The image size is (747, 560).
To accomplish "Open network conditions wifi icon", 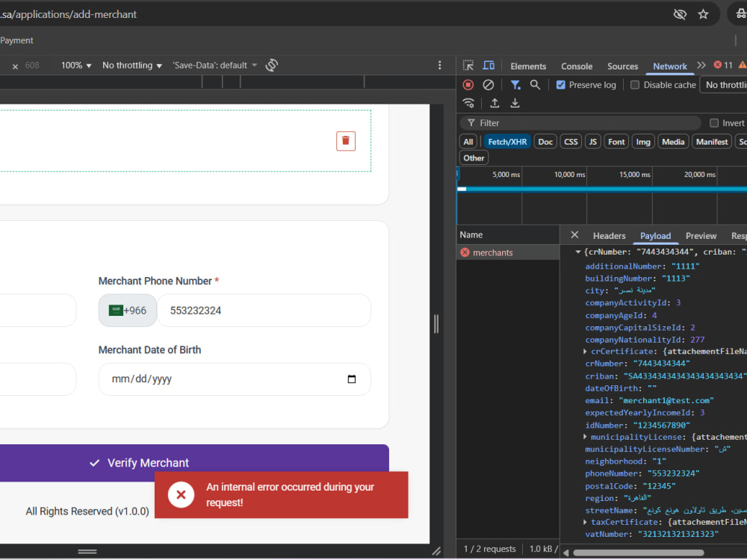I will tap(469, 103).
